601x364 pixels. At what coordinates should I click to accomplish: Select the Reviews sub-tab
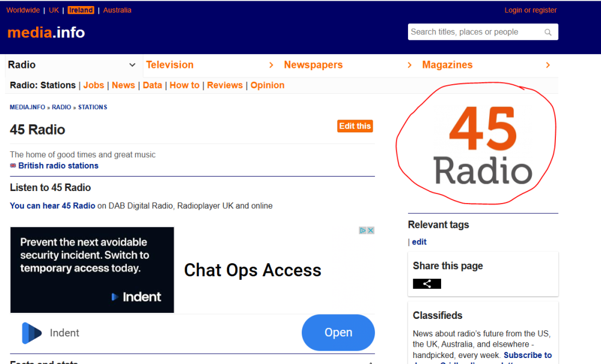(225, 85)
